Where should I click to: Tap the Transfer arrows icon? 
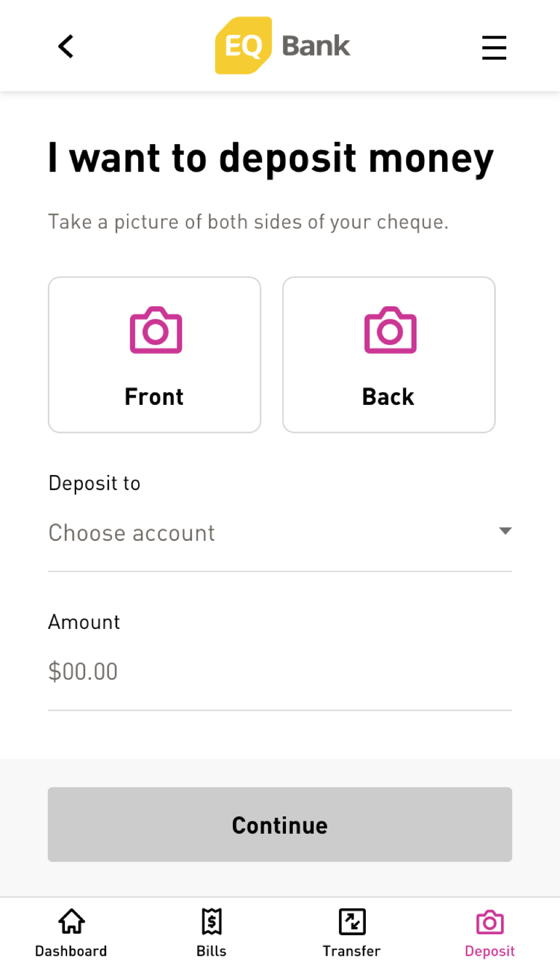click(x=352, y=922)
